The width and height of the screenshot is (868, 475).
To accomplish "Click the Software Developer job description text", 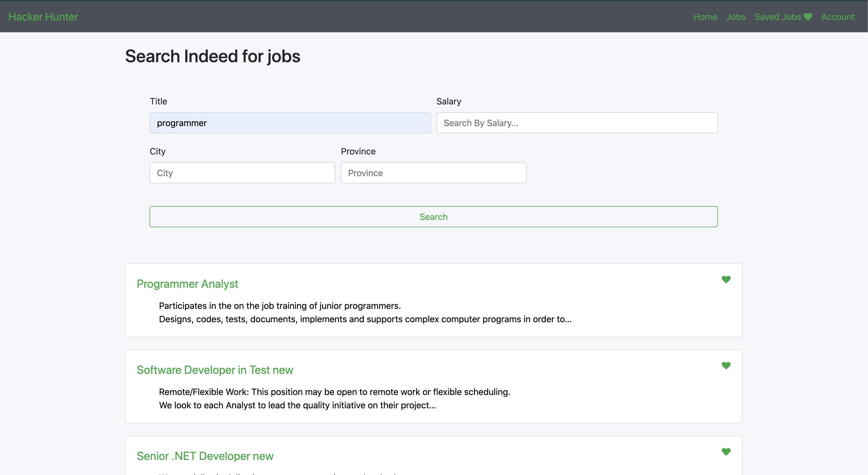I will pos(334,399).
